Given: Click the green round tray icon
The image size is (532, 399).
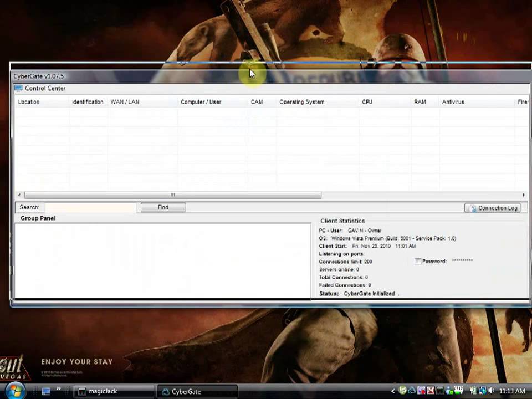Looking at the screenshot, I should (x=402, y=391).
